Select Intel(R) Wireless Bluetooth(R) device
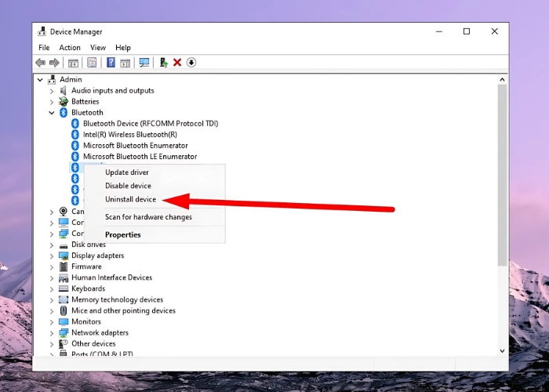The height and width of the screenshot is (392, 549). (129, 135)
